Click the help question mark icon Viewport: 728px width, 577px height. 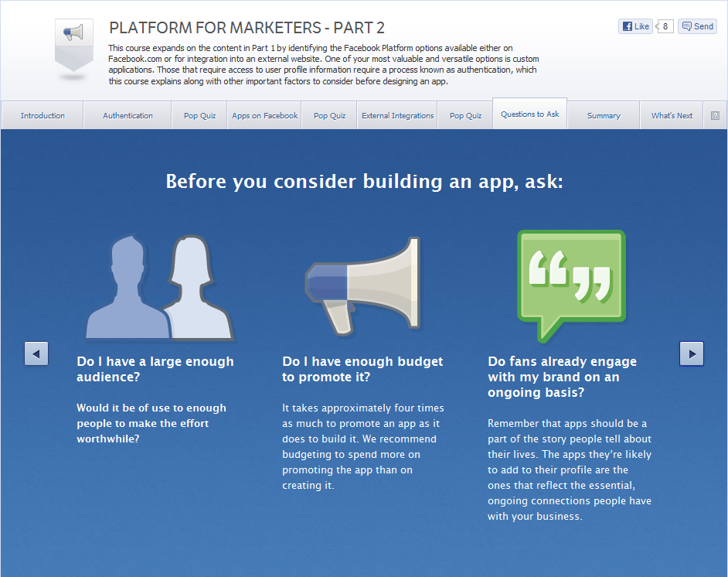pos(715,116)
